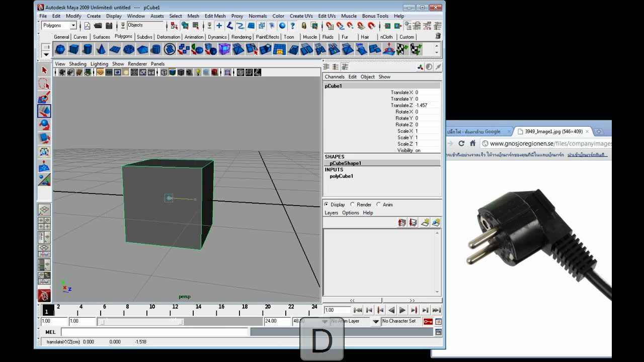Select the Anim layer radio button
Viewport: 644px width, 362px height.
tap(378, 205)
